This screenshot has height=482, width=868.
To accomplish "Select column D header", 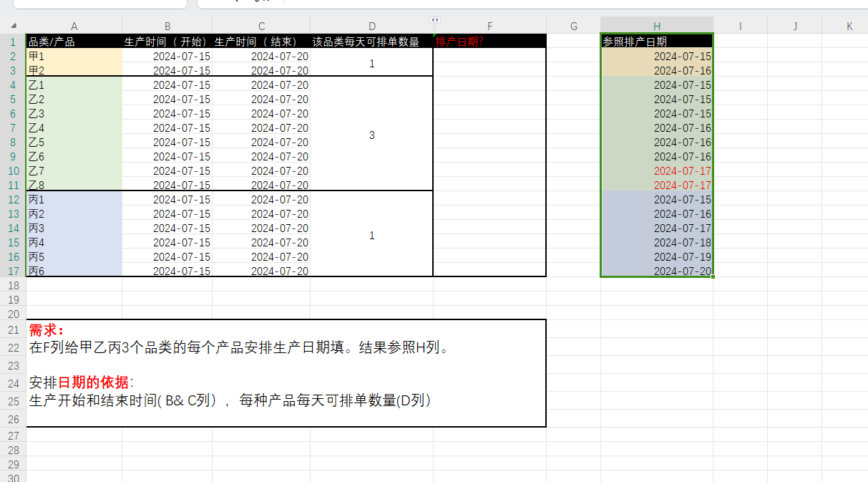I will (x=371, y=26).
